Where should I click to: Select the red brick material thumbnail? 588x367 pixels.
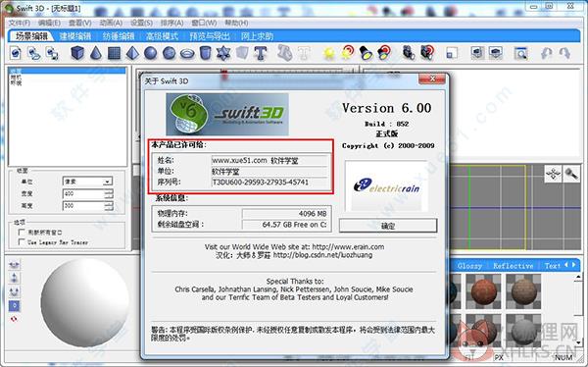point(483,290)
